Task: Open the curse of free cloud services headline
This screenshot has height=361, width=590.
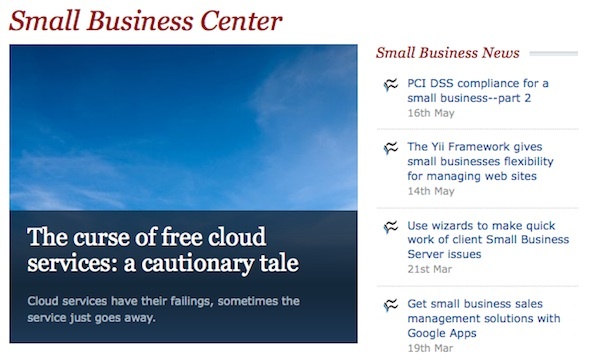Action: [163, 250]
